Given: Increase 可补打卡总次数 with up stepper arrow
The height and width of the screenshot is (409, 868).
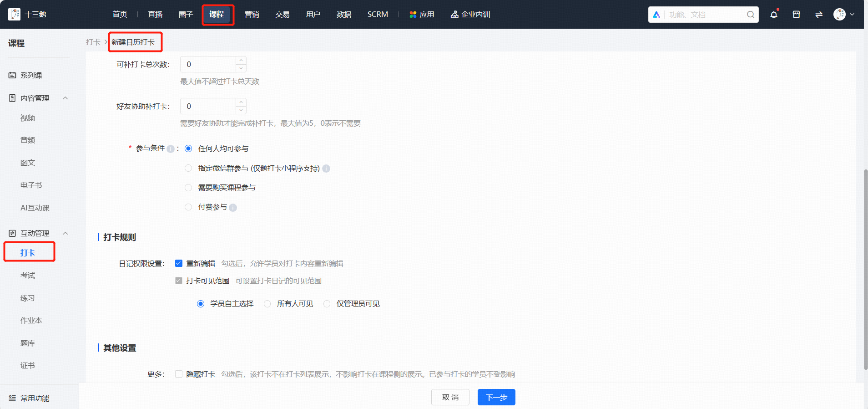Looking at the screenshot, I should coord(241,60).
